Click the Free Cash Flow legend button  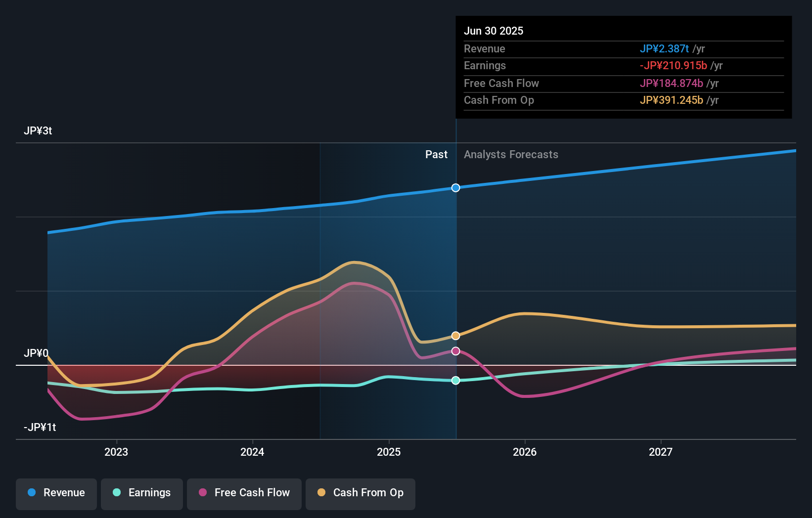coord(244,493)
